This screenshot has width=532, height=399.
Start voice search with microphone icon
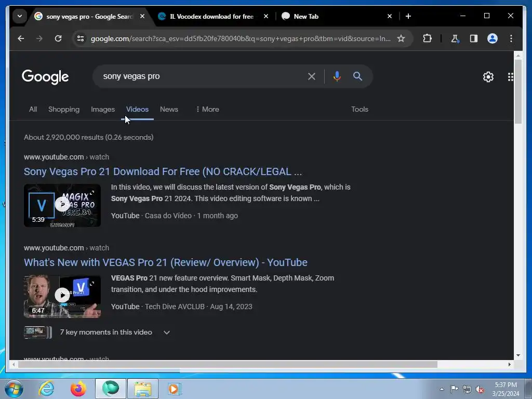[x=337, y=76]
